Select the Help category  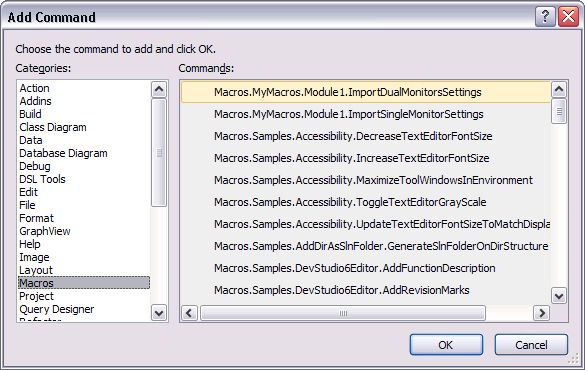[84, 244]
